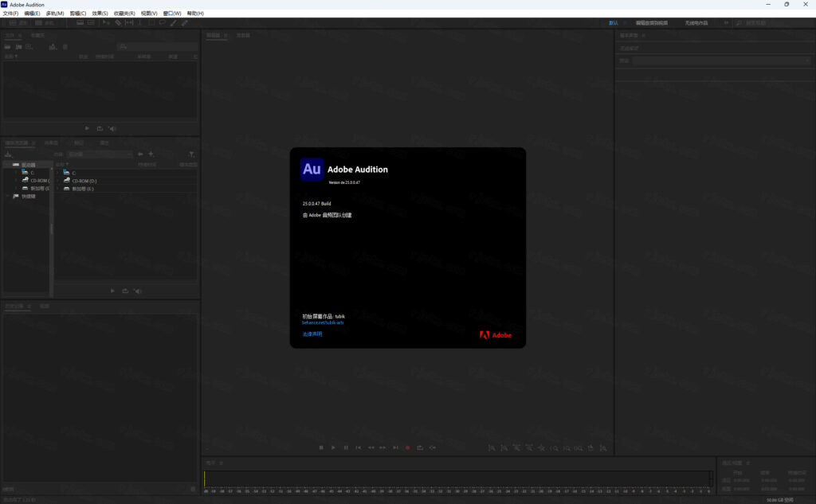This screenshot has height=504, width=816.
Task: Click the red Record button
Action: coord(407,447)
